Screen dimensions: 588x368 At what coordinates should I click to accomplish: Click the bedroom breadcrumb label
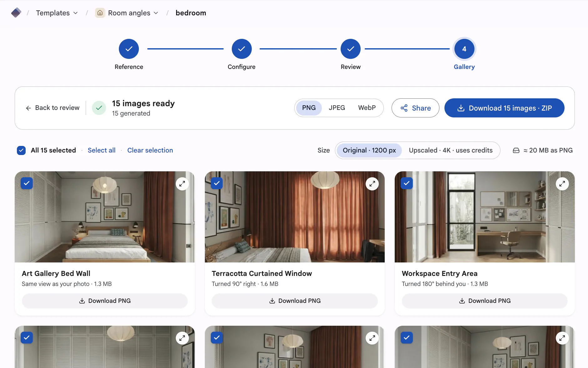click(191, 13)
